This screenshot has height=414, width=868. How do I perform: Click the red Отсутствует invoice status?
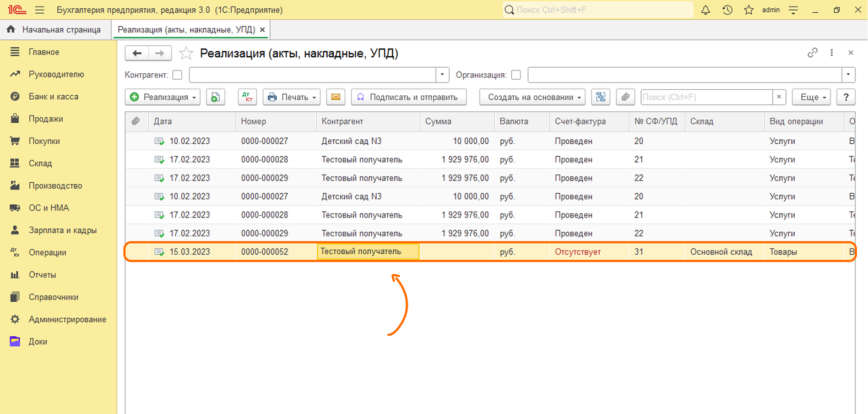click(x=578, y=252)
